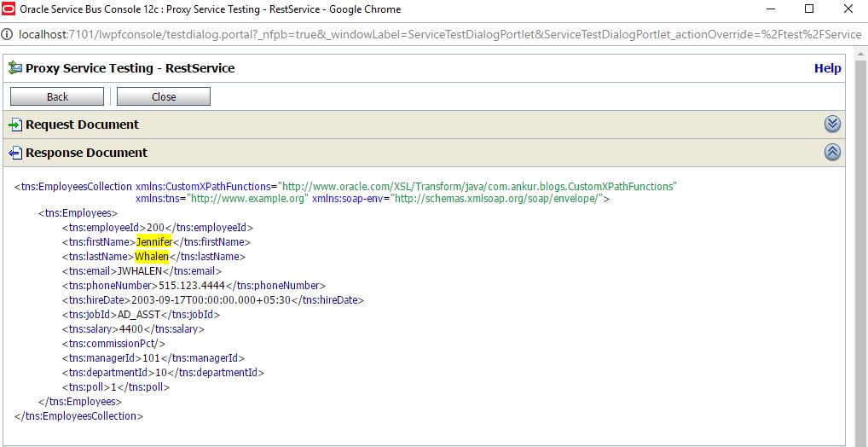Maximize the Chrome window
Screen dimensions: 868x447
coord(809,9)
